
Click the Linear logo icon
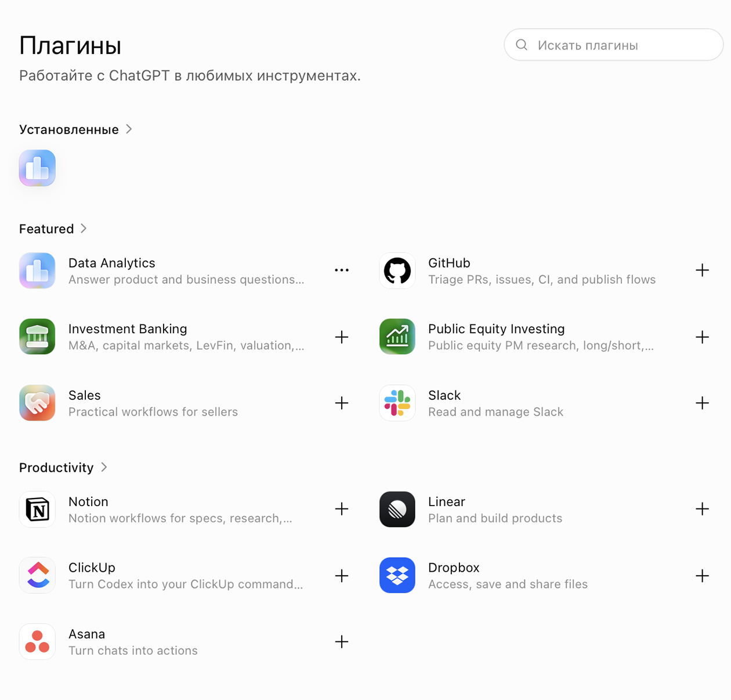tap(397, 509)
